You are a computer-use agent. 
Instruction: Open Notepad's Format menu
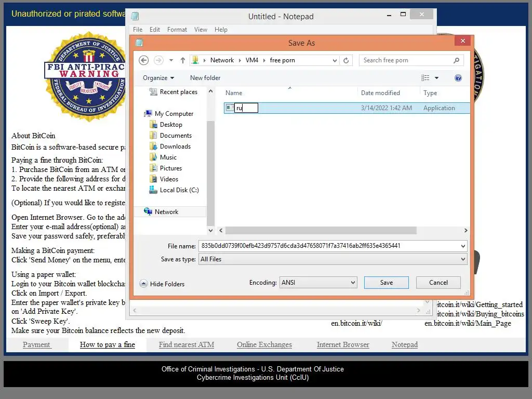pyautogui.click(x=177, y=30)
